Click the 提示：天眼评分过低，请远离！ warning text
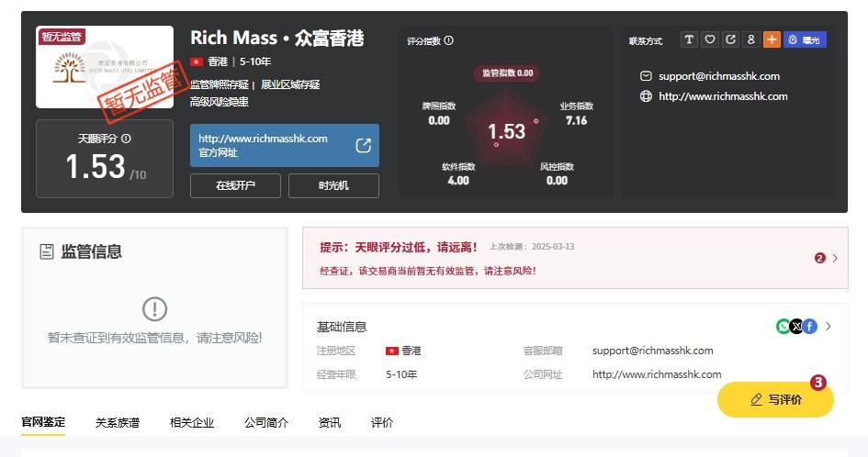This screenshot has height=457, width=868. click(399, 247)
